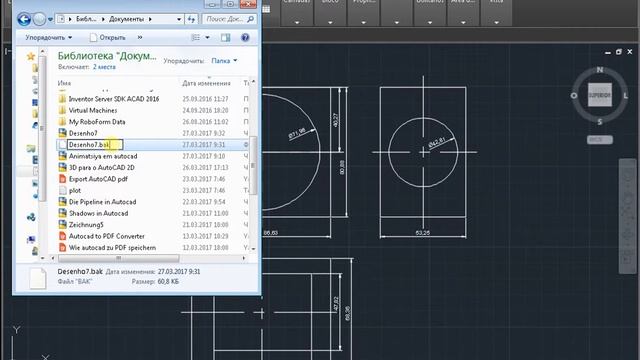The height and width of the screenshot is (360, 640).
Task: Click the Библ... segment in address bar
Action: pyautogui.click(x=86, y=19)
